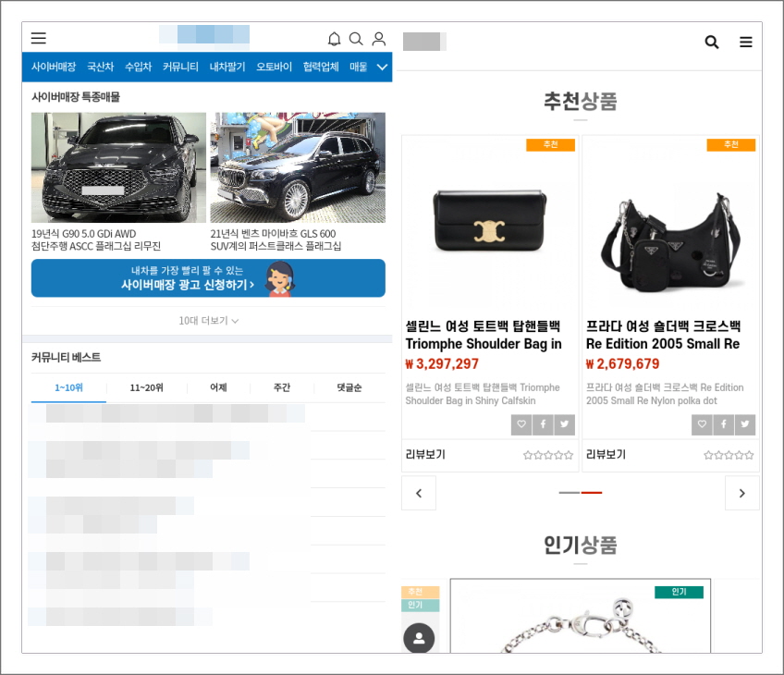Like the Celine bag with heart icon
This screenshot has height=675, width=784.
pos(521,424)
